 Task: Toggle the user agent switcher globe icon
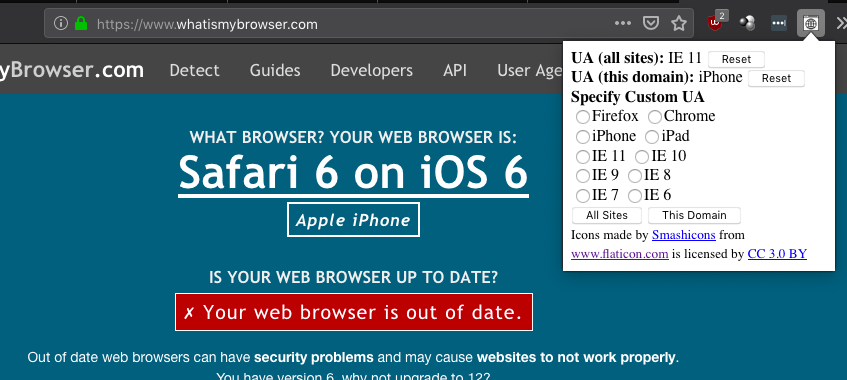click(x=811, y=23)
